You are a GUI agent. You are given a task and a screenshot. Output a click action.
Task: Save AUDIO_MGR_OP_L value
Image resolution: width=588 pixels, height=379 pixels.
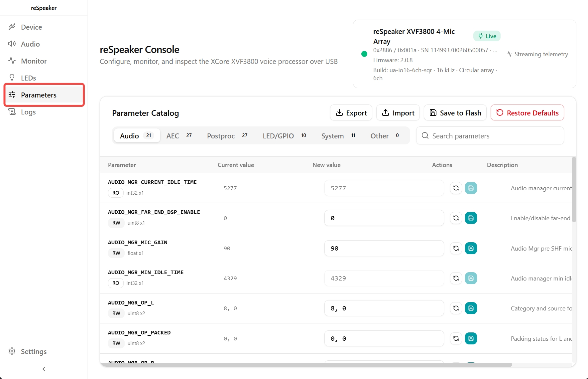pyautogui.click(x=471, y=308)
